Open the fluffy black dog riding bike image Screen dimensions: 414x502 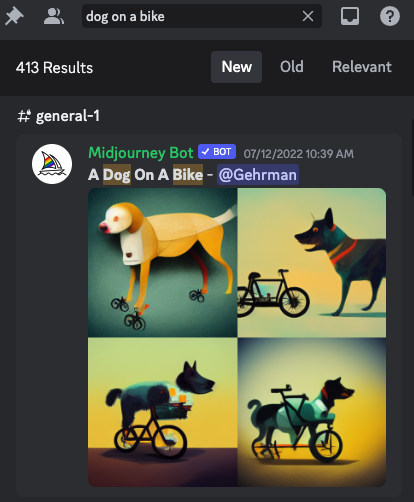click(162, 412)
